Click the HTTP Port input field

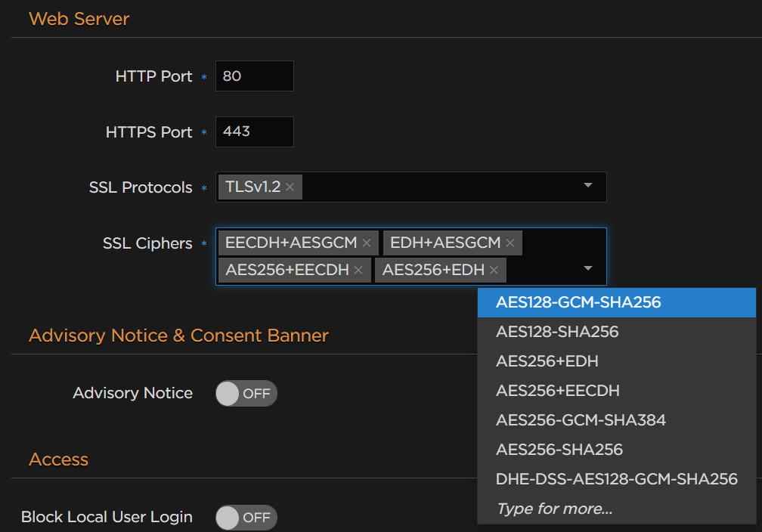tap(254, 76)
